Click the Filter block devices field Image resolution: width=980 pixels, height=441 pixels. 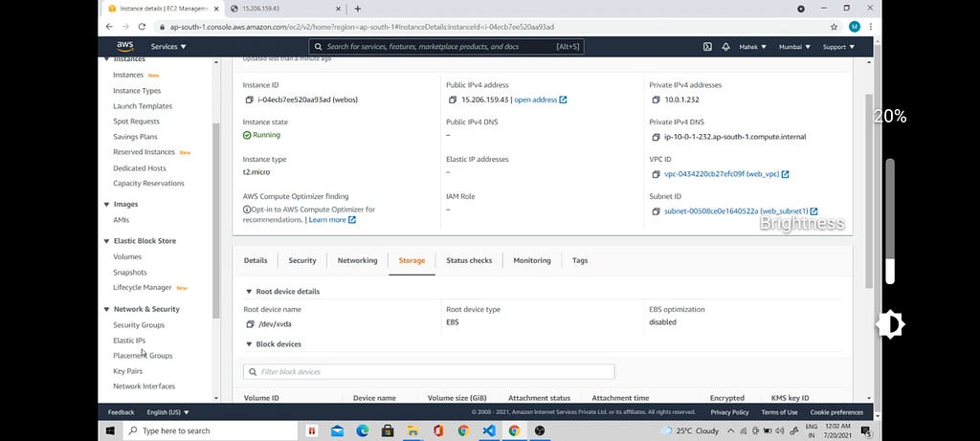tap(429, 372)
